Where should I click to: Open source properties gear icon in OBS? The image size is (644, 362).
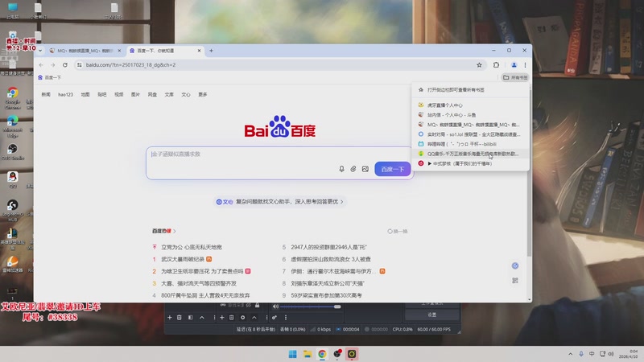(x=243, y=317)
